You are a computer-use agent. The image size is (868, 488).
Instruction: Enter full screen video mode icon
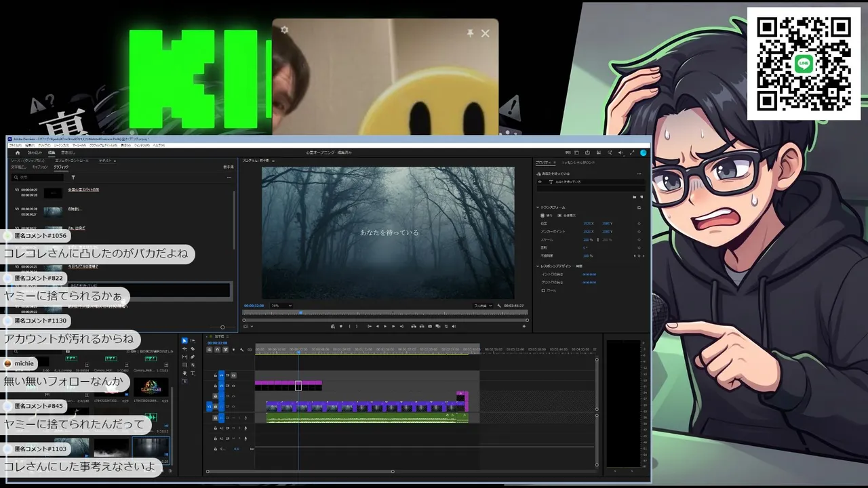pos(632,153)
